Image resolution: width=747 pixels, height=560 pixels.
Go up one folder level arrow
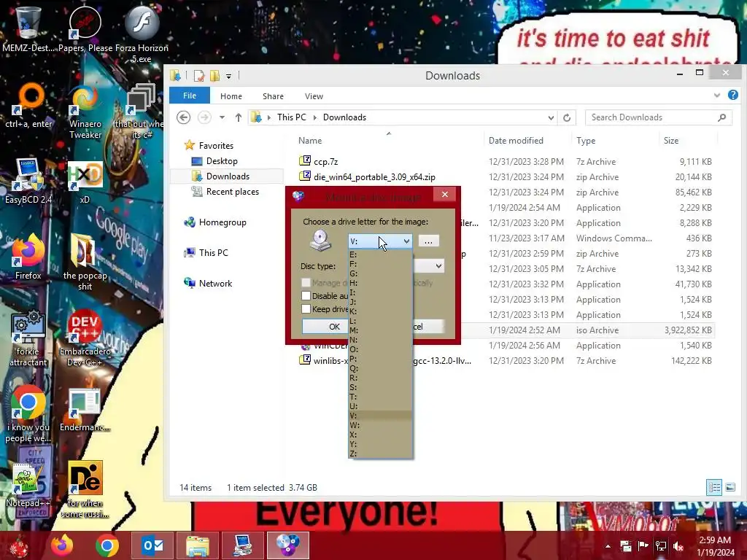tap(239, 117)
